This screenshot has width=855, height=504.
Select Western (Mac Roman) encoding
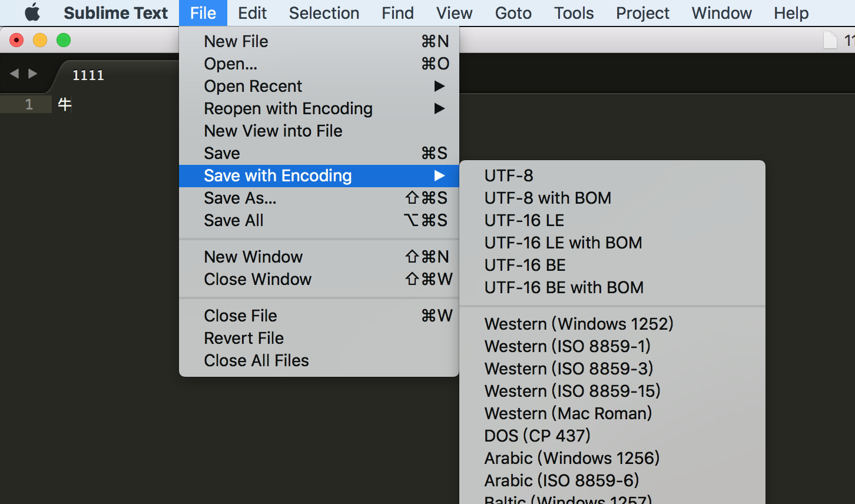tap(568, 413)
